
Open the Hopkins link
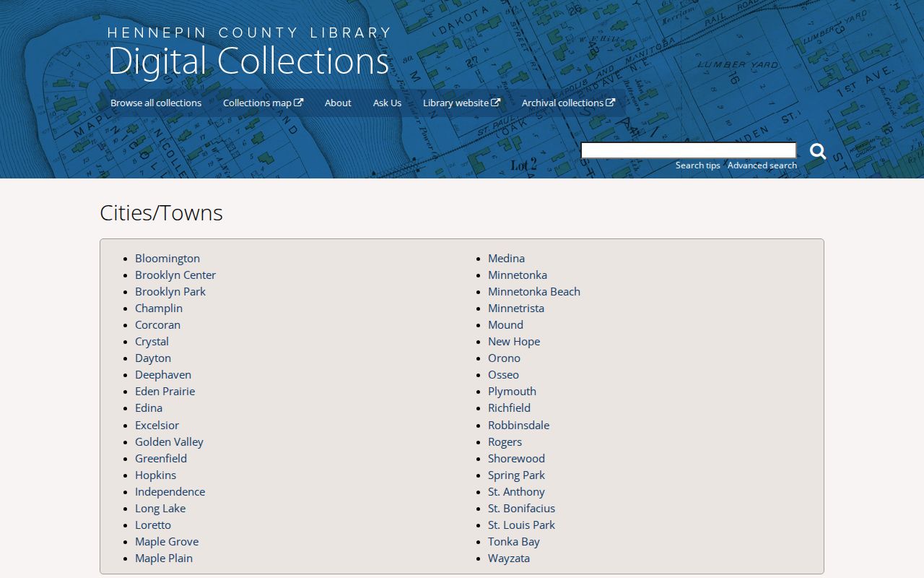coord(155,475)
